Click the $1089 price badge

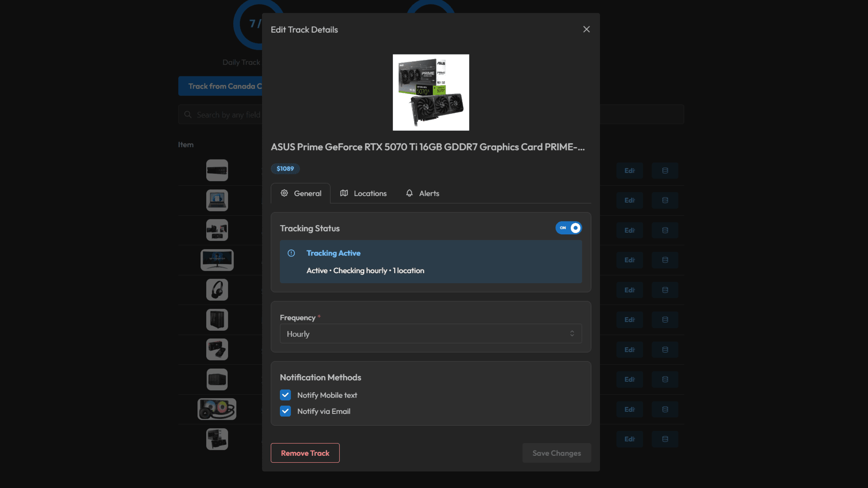click(285, 169)
